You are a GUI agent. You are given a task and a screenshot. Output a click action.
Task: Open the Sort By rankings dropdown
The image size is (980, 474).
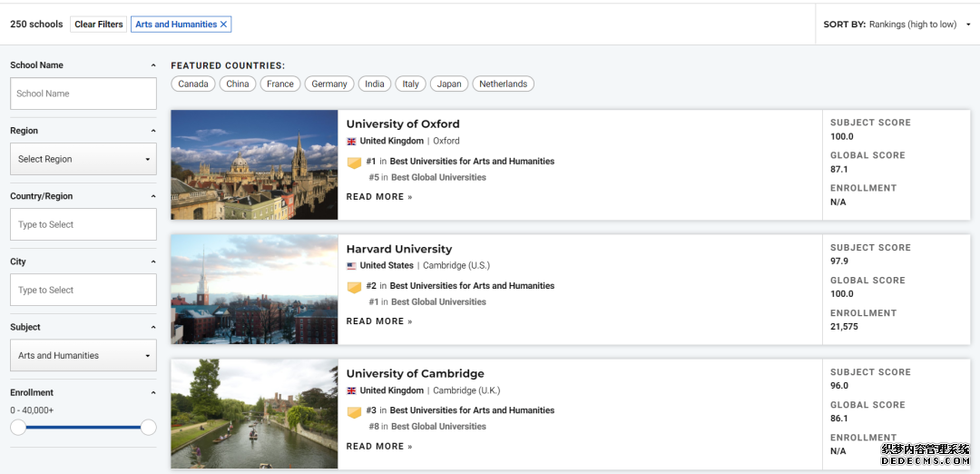coord(897,25)
